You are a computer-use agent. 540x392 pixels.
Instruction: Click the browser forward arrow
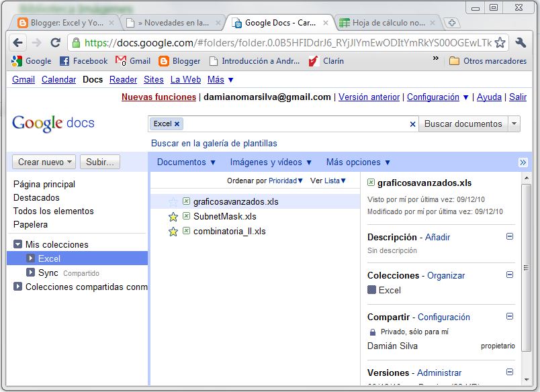(x=36, y=43)
